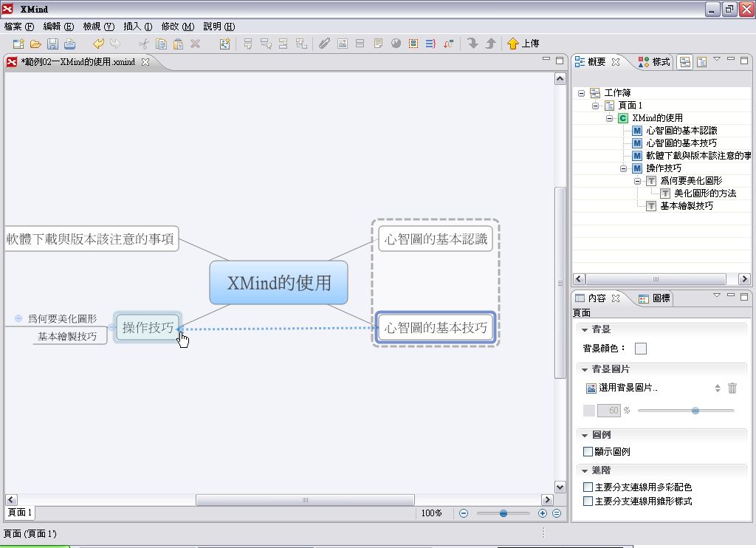
Task: Enable the 顯示圖例 checkbox
Action: [x=588, y=451]
